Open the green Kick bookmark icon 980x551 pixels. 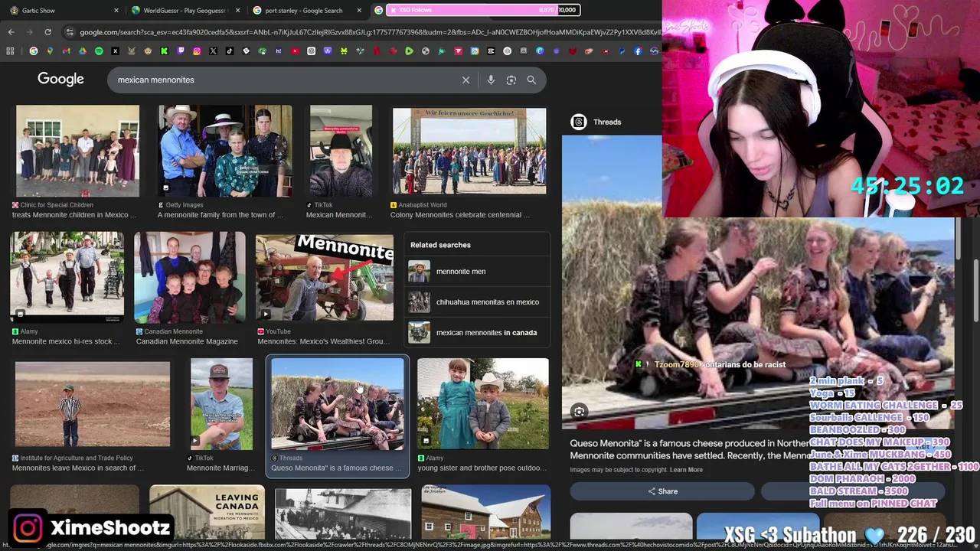(x=164, y=51)
